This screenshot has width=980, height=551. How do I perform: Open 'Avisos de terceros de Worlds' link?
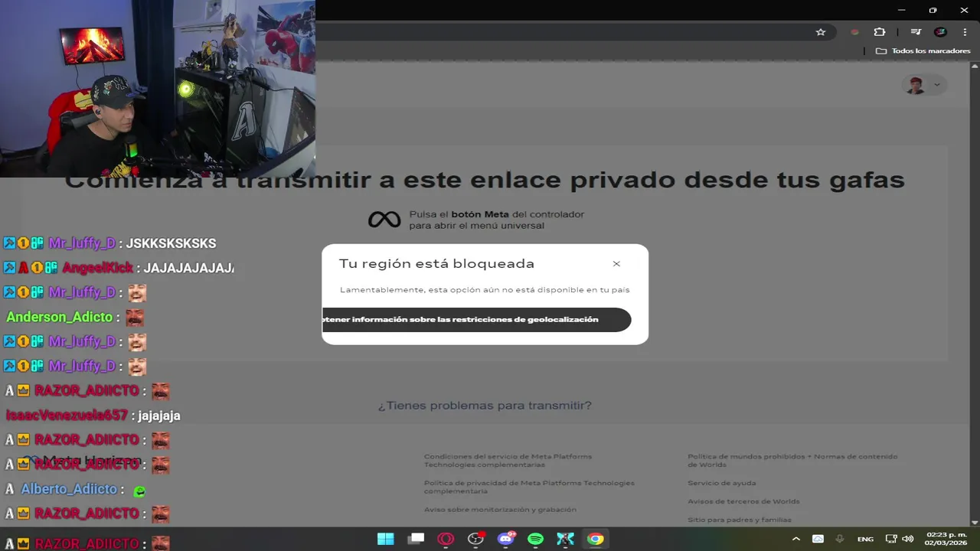pyautogui.click(x=743, y=501)
